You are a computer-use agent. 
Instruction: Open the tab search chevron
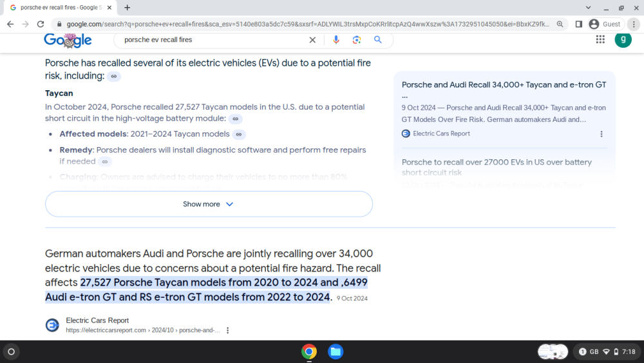588,7
